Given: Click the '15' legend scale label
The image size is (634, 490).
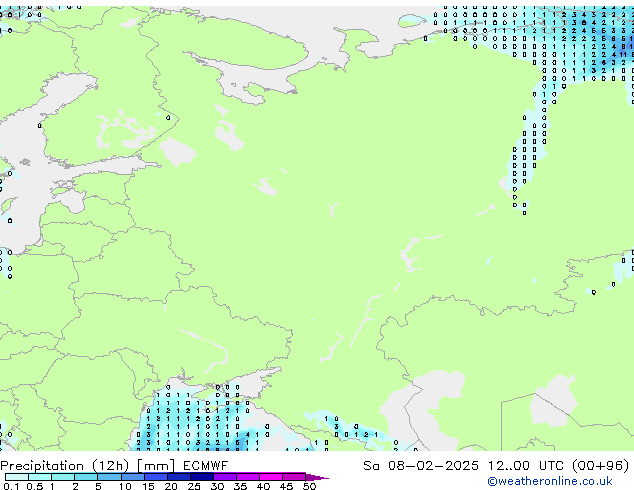Looking at the screenshot, I should pos(148,486).
